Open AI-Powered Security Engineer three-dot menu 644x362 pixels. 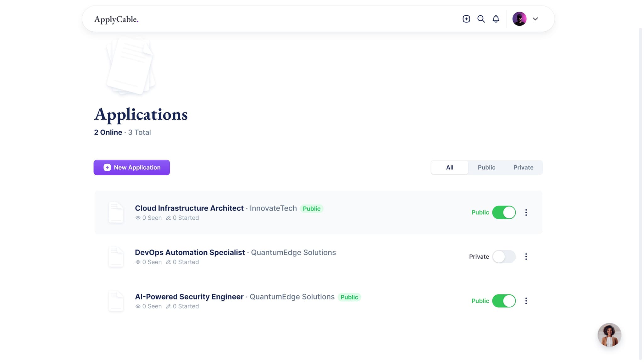[526, 301]
